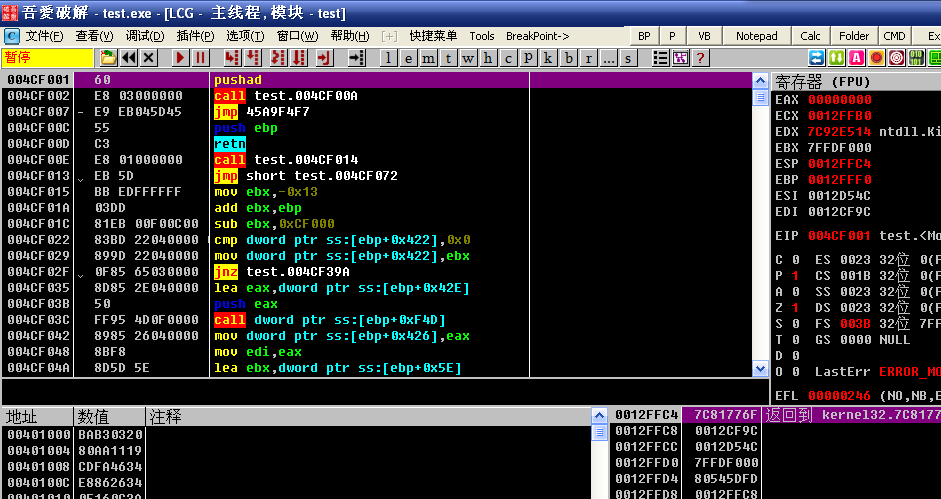941x499 pixels.
Task: Open References window with r button
Action: tap(589, 58)
